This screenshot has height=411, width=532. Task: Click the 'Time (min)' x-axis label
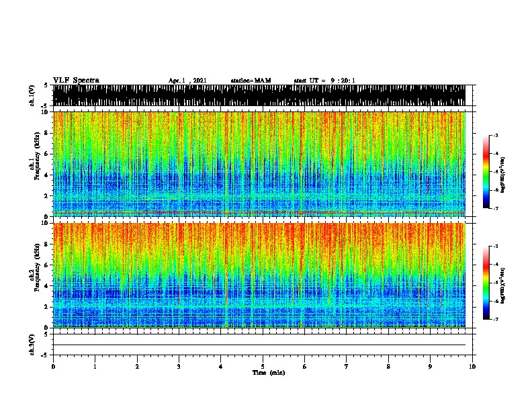point(269,373)
